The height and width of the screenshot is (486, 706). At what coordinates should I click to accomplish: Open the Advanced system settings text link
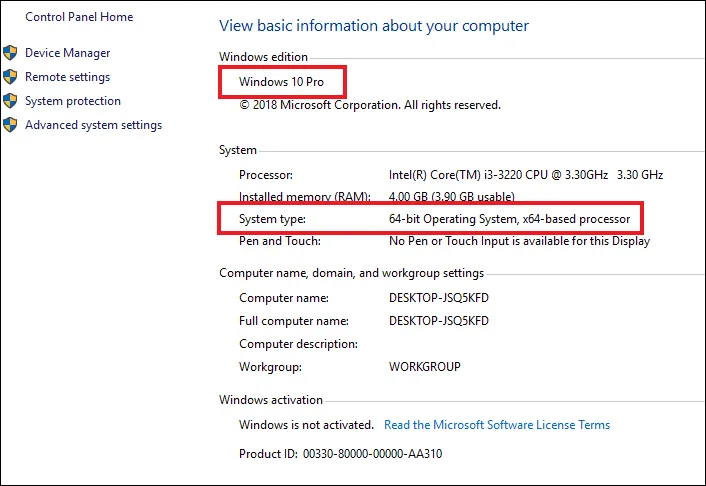coord(93,125)
